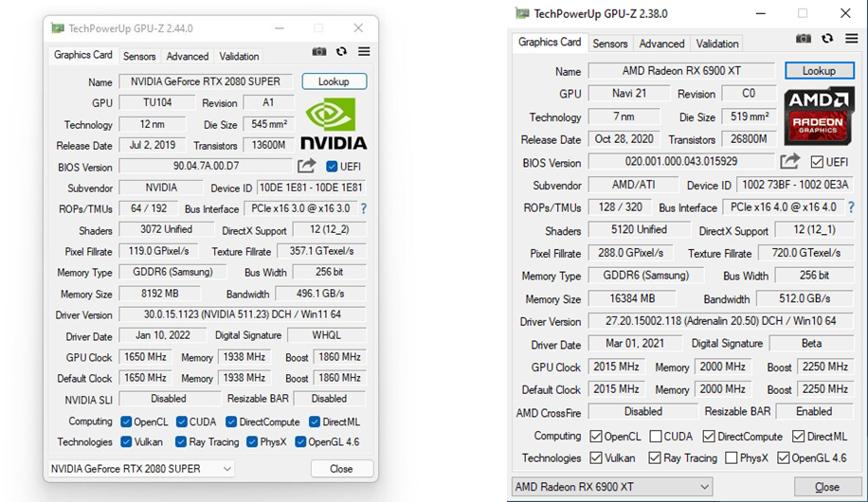The height and width of the screenshot is (502, 868).
Task: Click the screenshot camera icon in GPU-Z 2.38.0
Action: click(804, 38)
